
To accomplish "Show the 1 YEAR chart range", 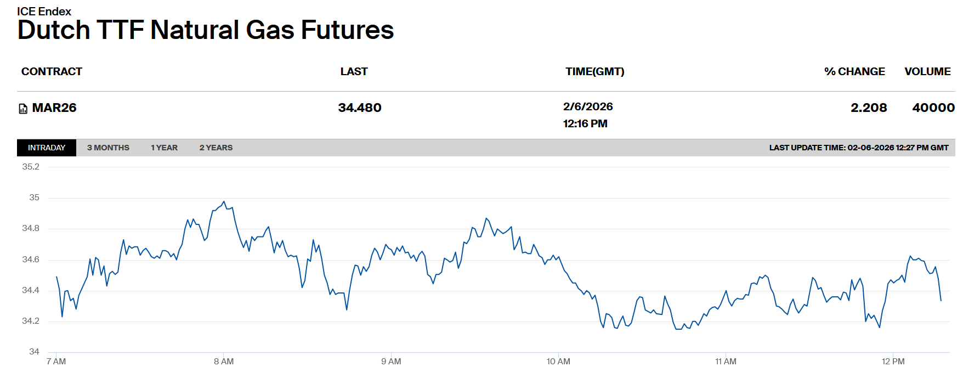I will tap(164, 148).
